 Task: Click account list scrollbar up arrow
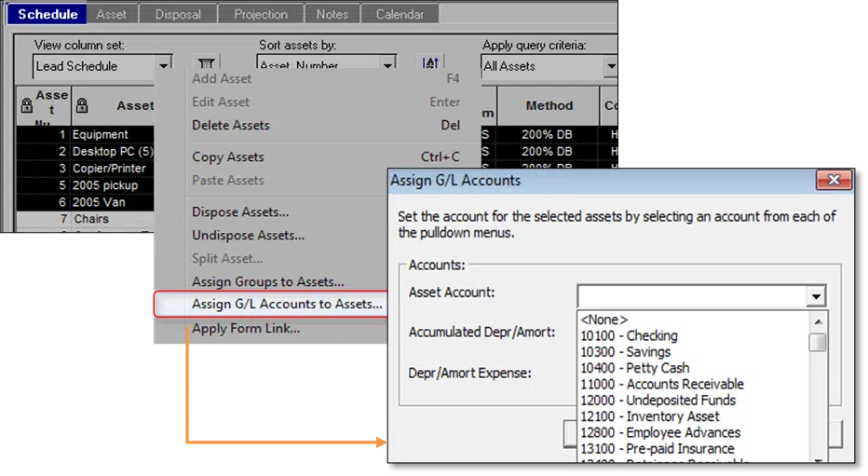tap(818, 321)
